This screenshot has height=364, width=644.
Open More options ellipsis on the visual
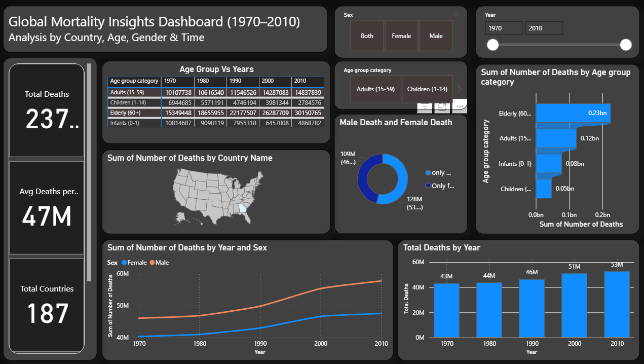460,107
